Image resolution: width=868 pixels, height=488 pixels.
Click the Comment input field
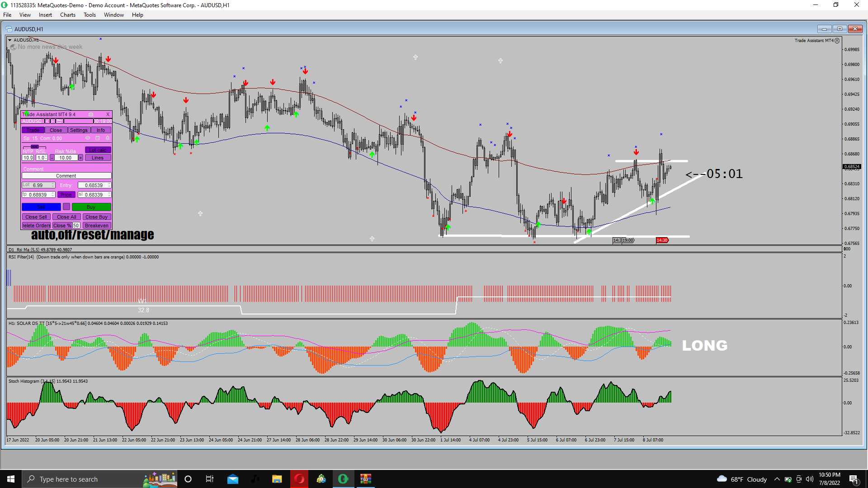coord(66,176)
